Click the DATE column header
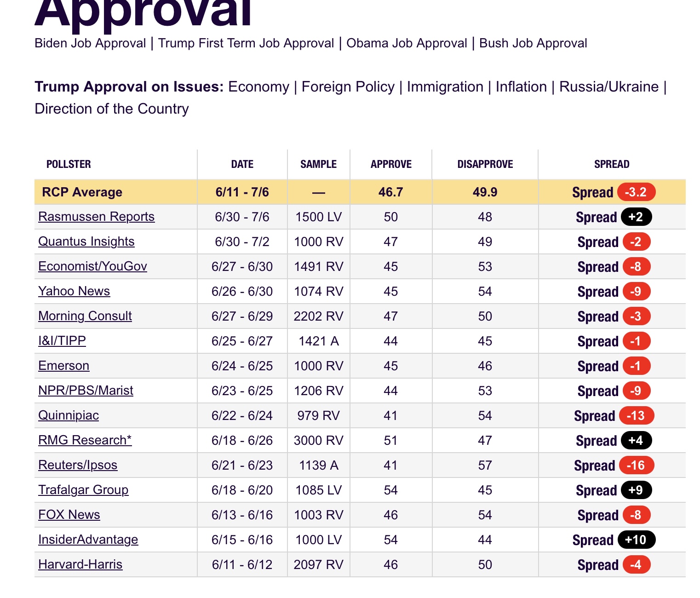Viewport: 700px width, 598px height. click(242, 164)
